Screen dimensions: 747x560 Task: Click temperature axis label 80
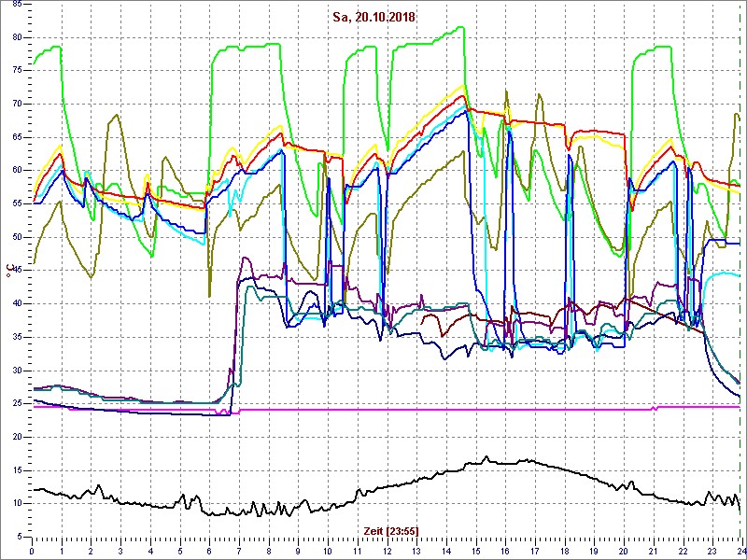point(16,37)
